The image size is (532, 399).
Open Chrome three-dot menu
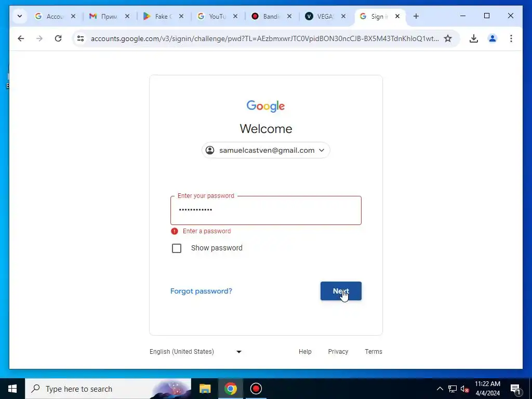click(x=511, y=38)
